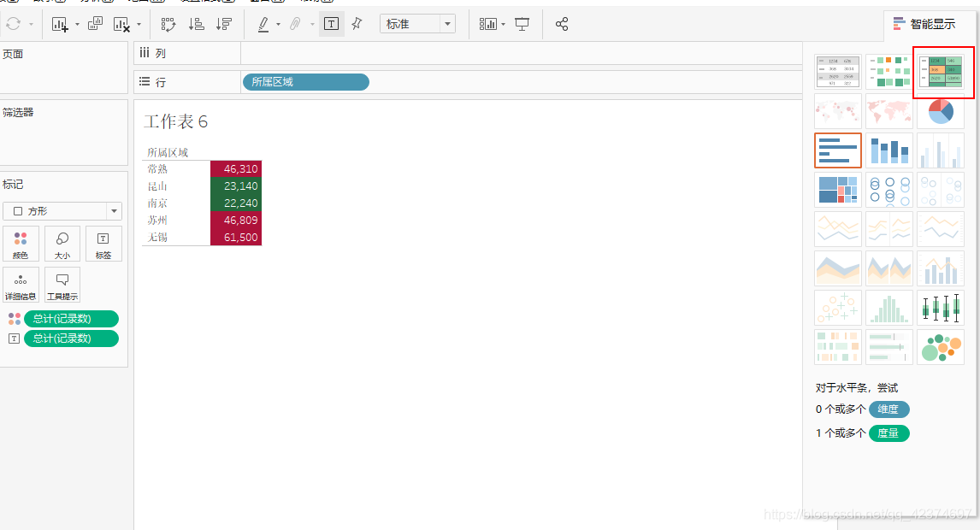Click the highlight pen icon
The height and width of the screenshot is (530, 980).
pos(263,25)
